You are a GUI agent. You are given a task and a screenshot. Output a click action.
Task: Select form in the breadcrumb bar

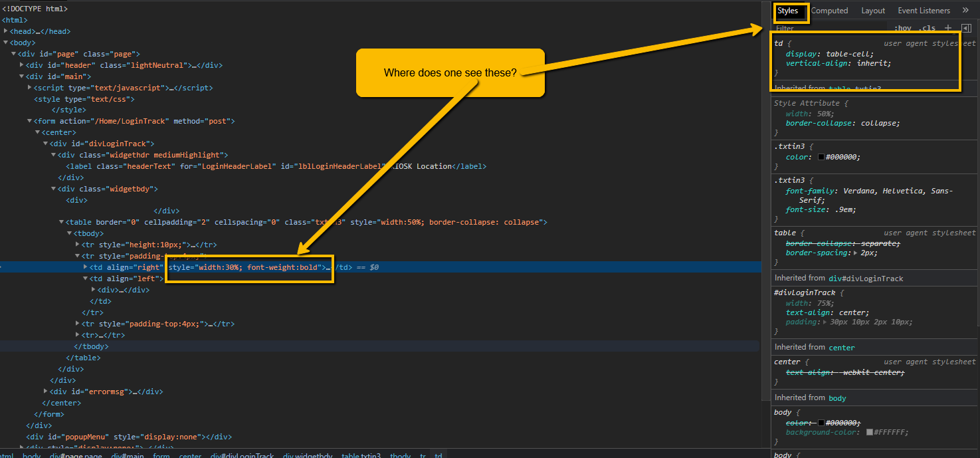coord(161,455)
